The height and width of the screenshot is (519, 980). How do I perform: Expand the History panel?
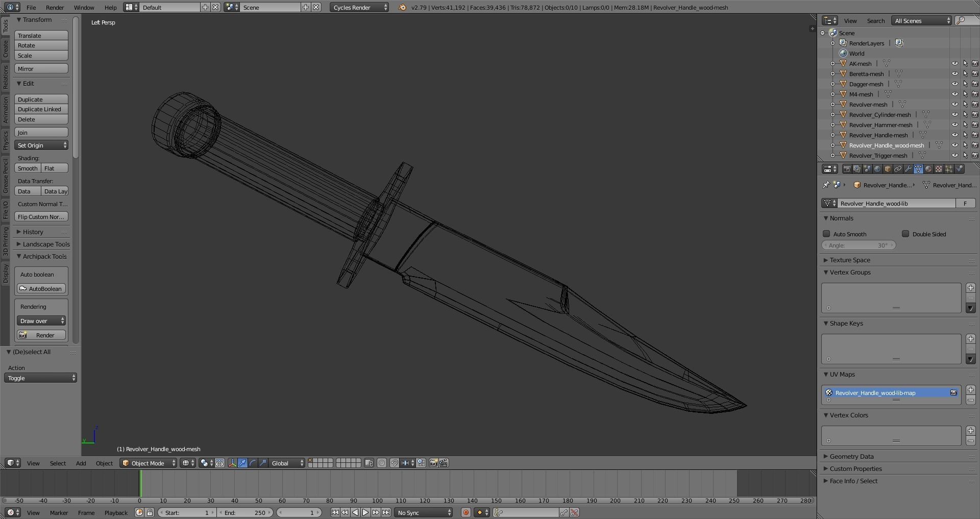point(33,232)
